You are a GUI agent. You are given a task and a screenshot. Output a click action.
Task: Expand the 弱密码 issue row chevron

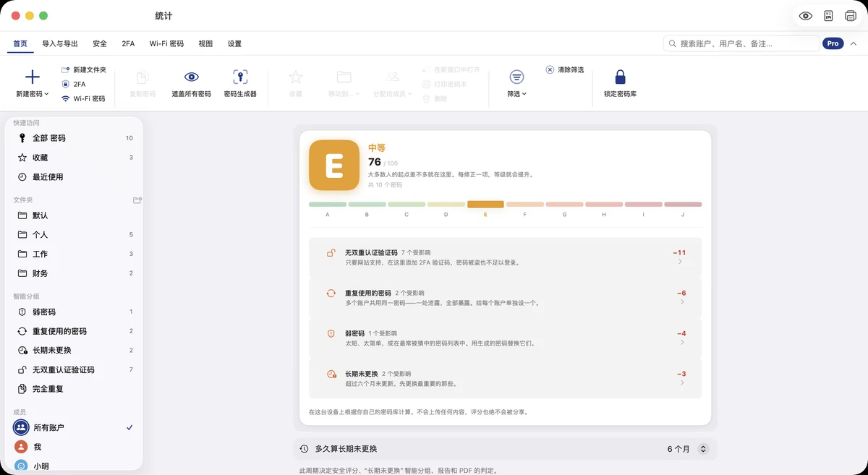681,343
